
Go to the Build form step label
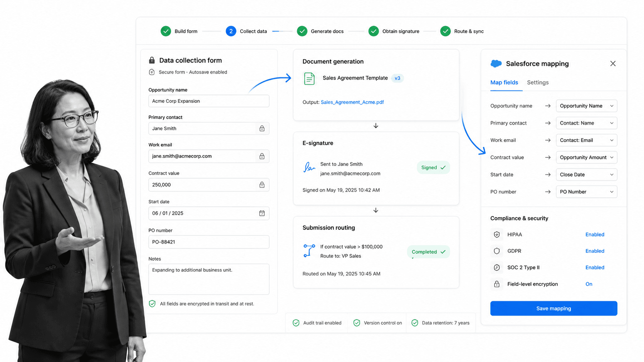[186, 31]
